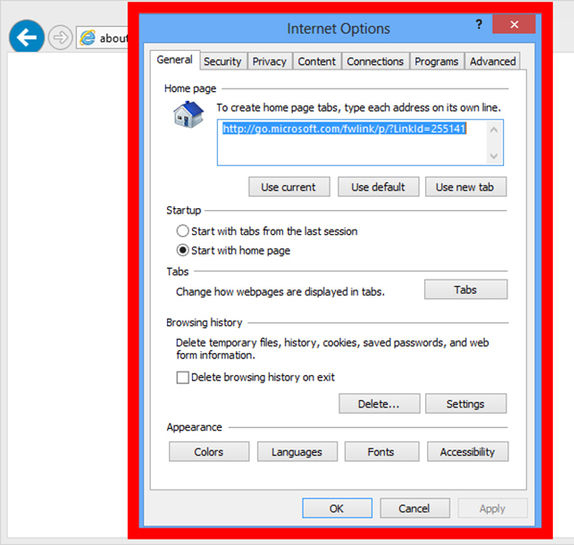Image resolution: width=574 pixels, height=545 pixels.
Task: Click the blue browser back arrow
Action: pyautogui.click(x=26, y=37)
